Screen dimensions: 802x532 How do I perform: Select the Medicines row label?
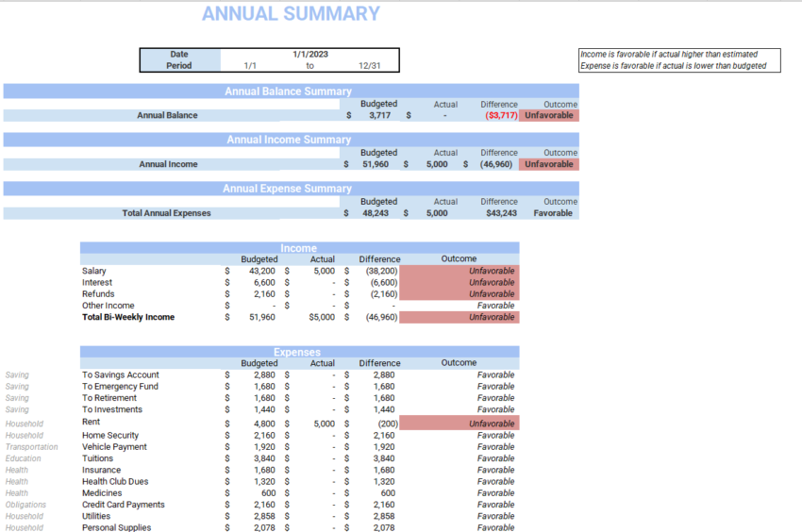point(102,493)
